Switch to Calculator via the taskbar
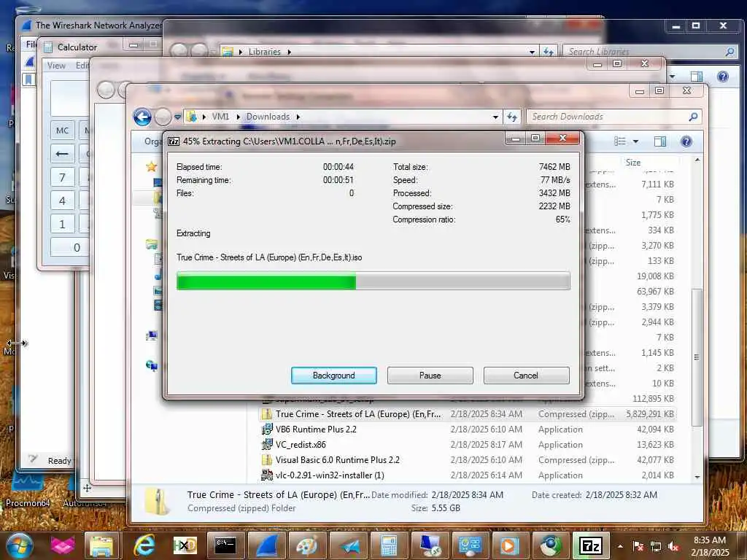747x560 pixels. tap(390, 545)
